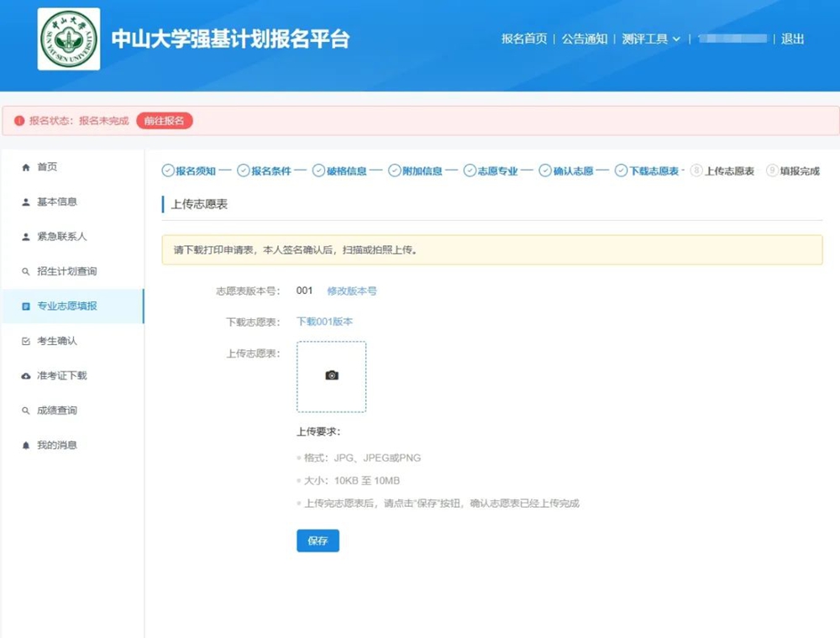Expand the 测评工具 dropdown menu

pyautogui.click(x=651, y=39)
